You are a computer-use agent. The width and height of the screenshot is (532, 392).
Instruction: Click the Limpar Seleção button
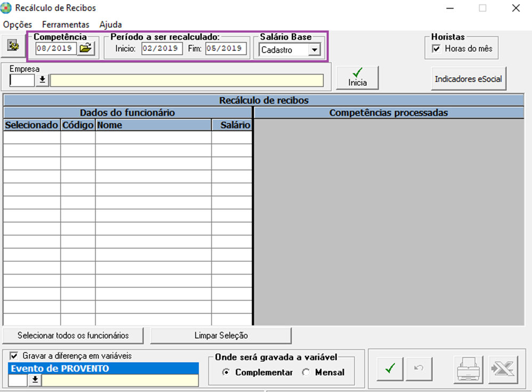pyautogui.click(x=221, y=336)
